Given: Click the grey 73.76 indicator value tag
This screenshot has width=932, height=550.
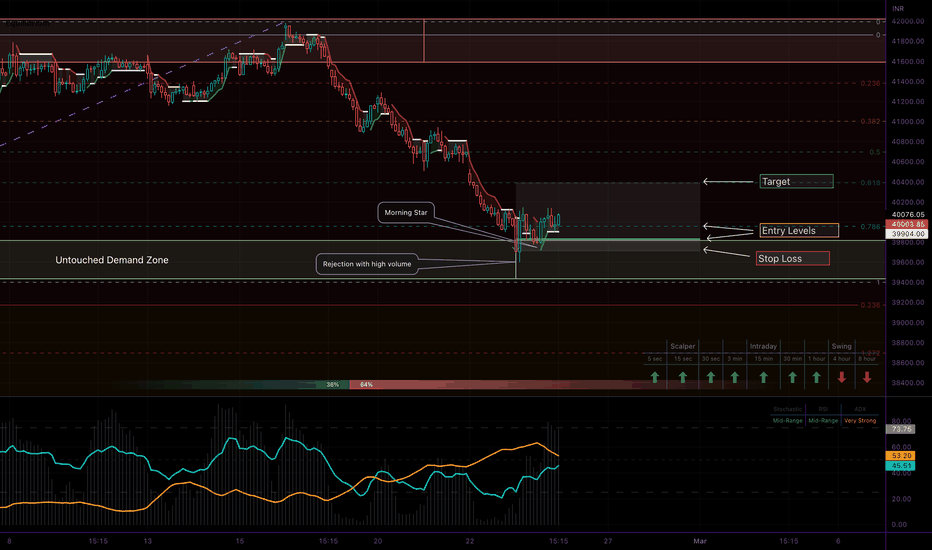Looking at the screenshot, I should click(900, 429).
